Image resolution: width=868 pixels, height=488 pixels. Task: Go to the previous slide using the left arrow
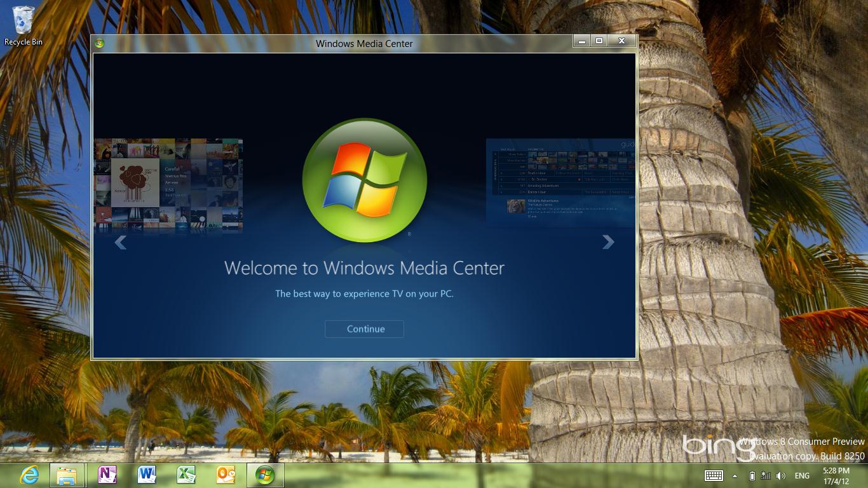[120, 242]
